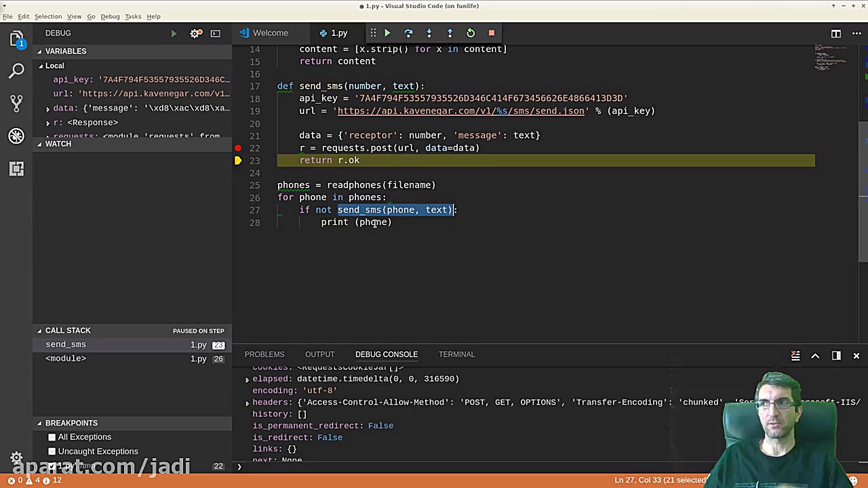This screenshot has height=488, width=868.
Task: Remove the breakpoint on line 22
Action: [238, 148]
